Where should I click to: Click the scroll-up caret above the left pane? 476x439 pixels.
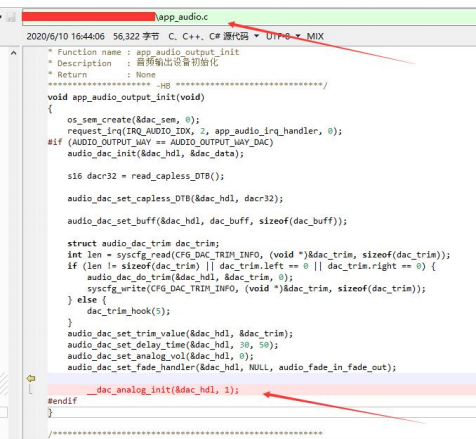click(13, 53)
